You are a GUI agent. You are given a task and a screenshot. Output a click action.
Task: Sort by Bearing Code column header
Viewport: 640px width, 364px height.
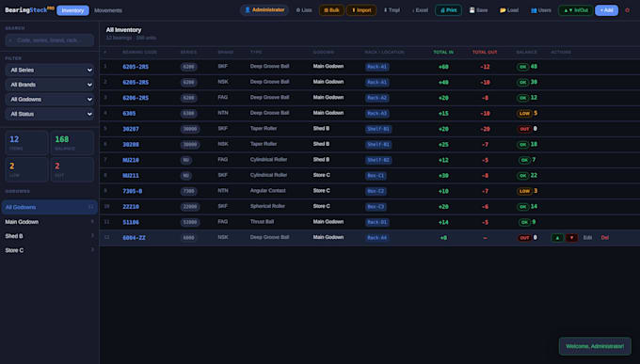(x=139, y=53)
